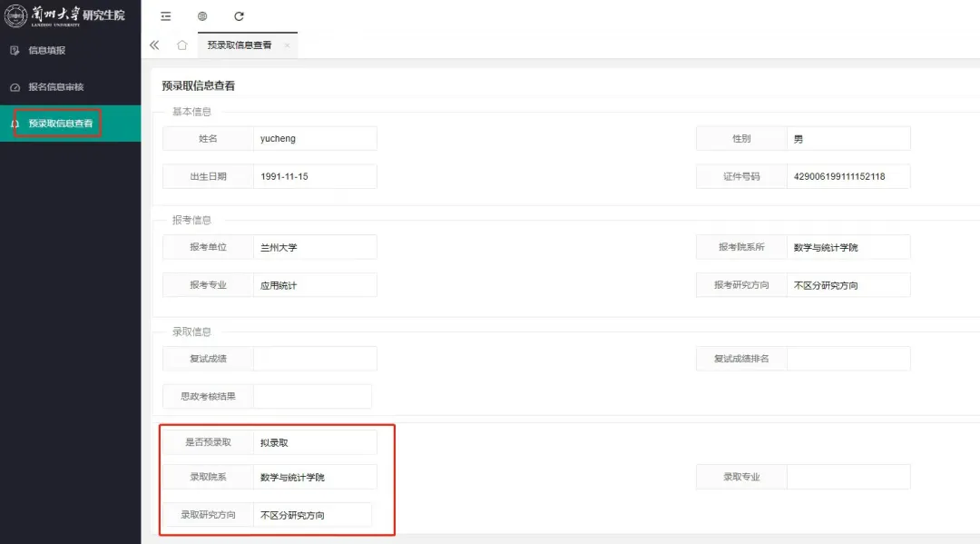Image resolution: width=980 pixels, height=544 pixels.
Task: Switch to the 预录取信息查看 tab
Action: tap(239, 45)
